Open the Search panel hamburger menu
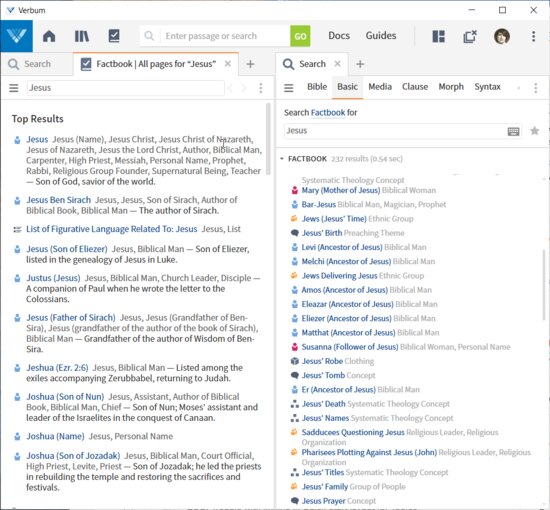The image size is (550, 510). [289, 88]
